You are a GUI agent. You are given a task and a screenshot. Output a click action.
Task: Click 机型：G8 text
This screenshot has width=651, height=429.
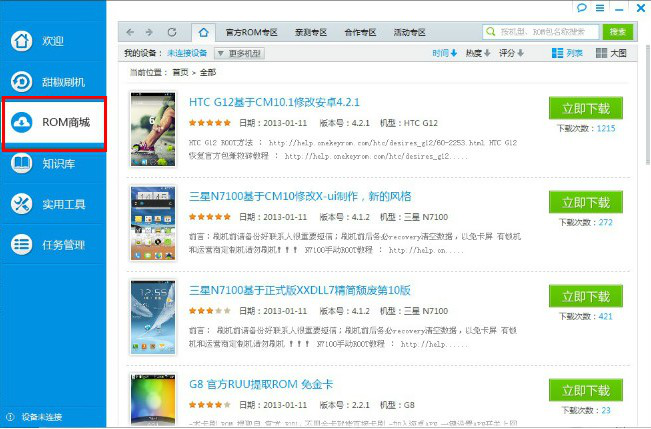pos(397,405)
